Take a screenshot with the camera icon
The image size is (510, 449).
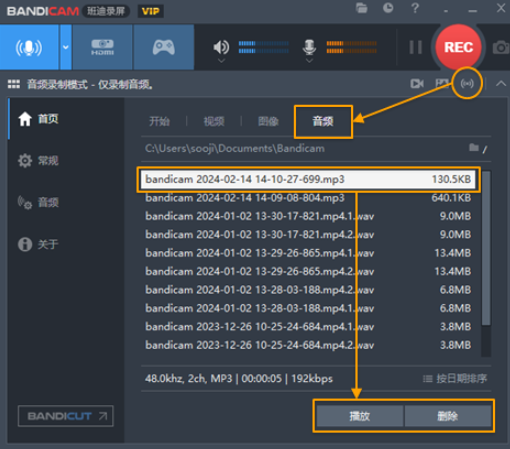501,48
